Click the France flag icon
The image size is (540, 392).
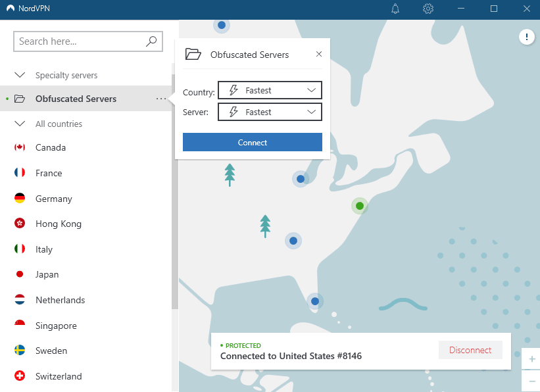click(20, 172)
